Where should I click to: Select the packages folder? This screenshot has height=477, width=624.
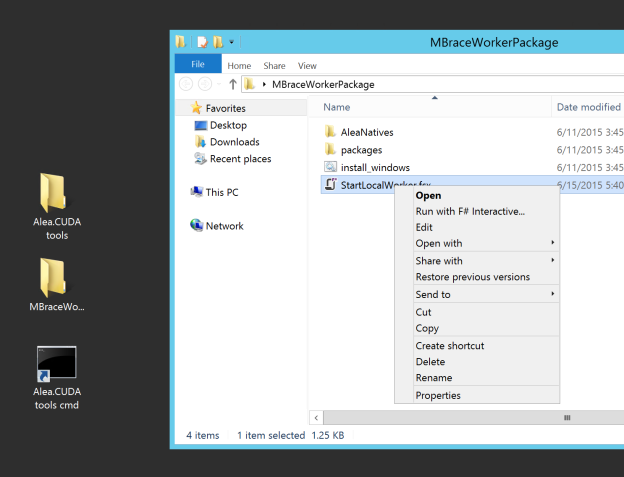pyautogui.click(x=361, y=150)
